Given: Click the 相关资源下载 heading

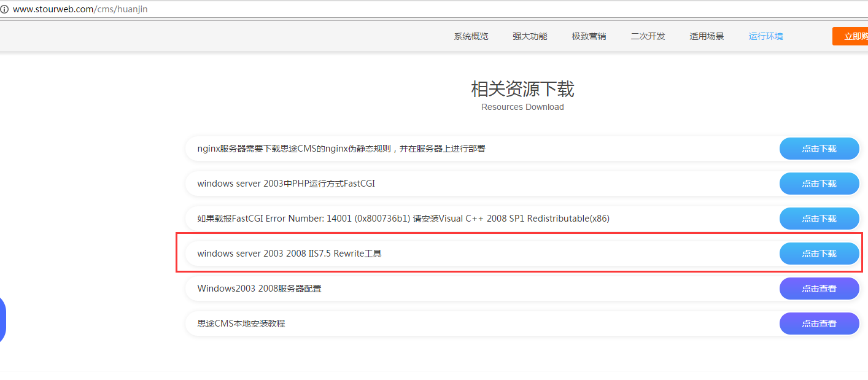Looking at the screenshot, I should (x=522, y=90).
